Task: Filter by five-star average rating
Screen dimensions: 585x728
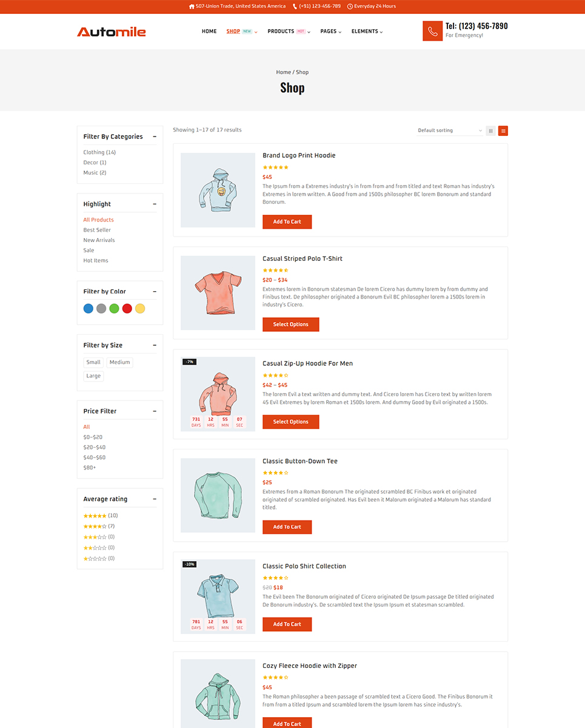Action: (95, 516)
